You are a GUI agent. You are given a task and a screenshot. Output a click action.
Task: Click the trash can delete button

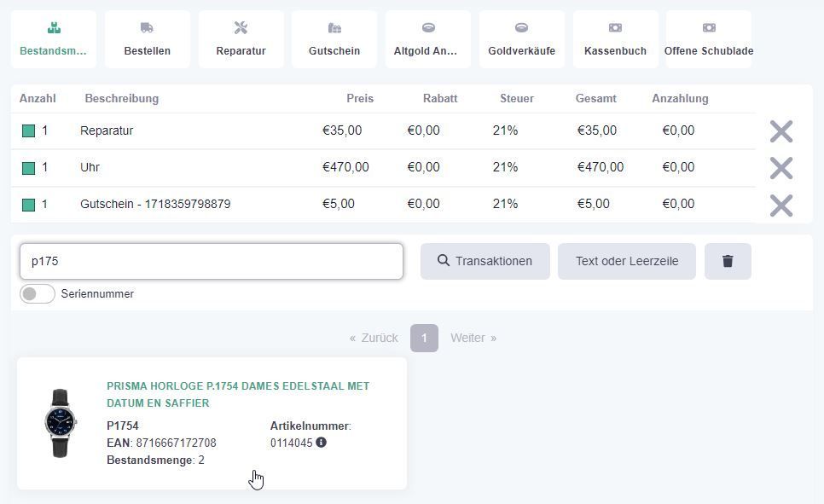[728, 261]
